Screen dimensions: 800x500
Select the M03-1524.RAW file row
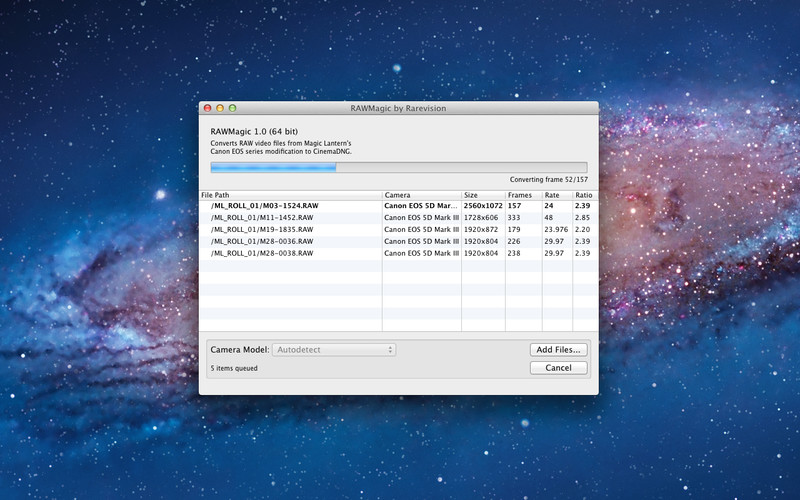click(x=265, y=206)
